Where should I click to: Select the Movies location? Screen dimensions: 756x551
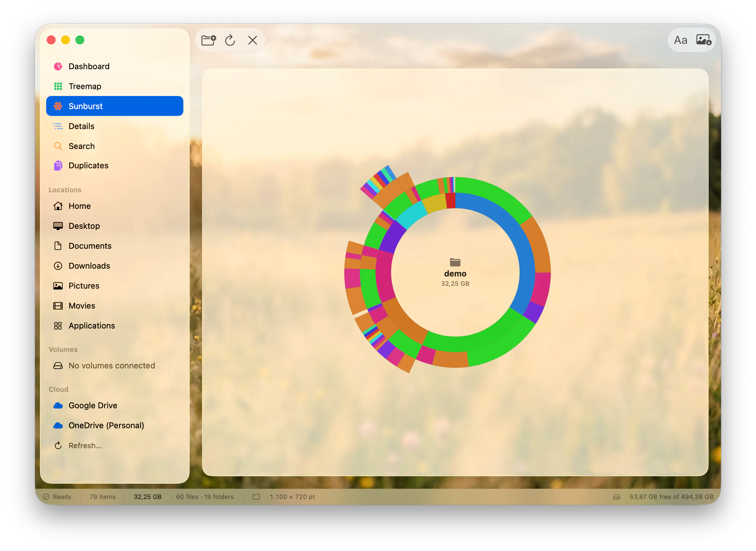click(114, 306)
